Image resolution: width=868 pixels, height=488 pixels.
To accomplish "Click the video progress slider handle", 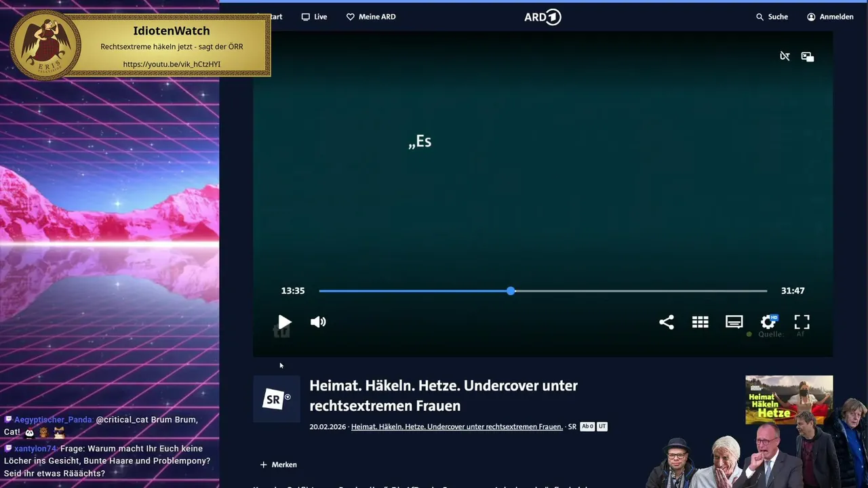I will pos(511,291).
